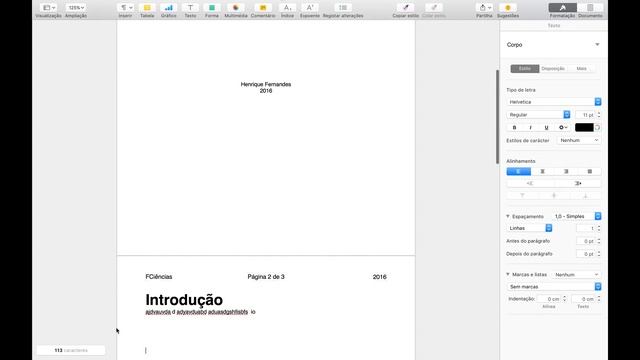Decrease paragraph indent

[x=530, y=184]
